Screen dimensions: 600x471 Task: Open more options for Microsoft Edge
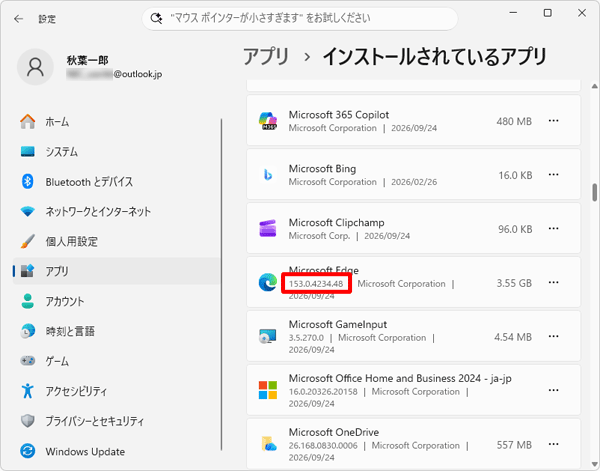click(x=553, y=282)
